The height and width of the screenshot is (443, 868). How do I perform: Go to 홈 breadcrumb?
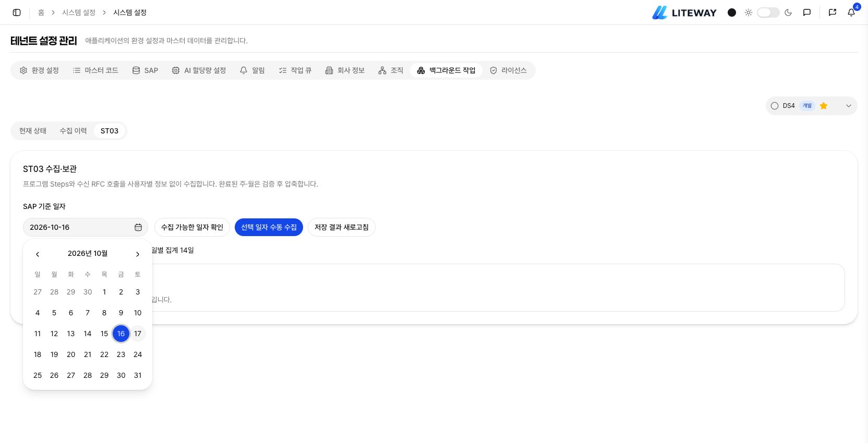point(41,13)
